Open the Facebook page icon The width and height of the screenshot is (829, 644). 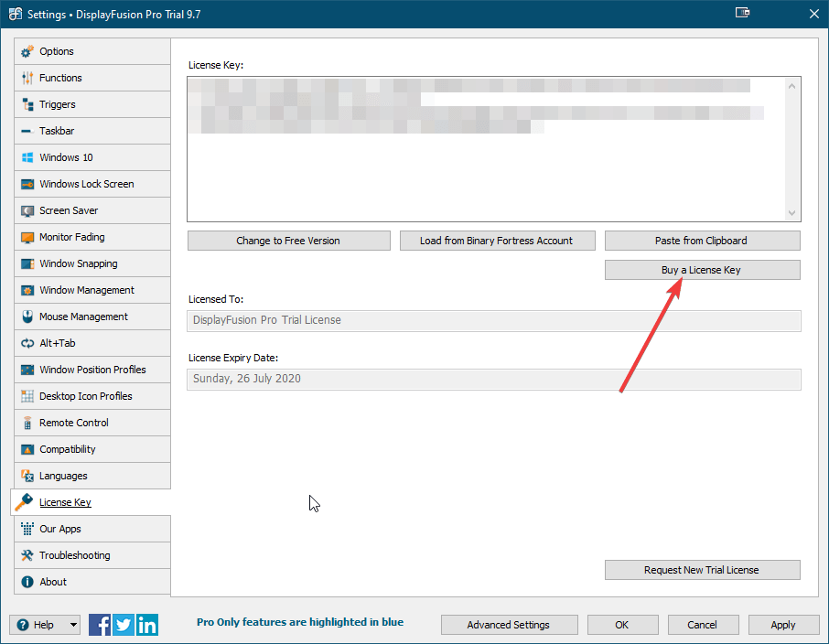100,625
